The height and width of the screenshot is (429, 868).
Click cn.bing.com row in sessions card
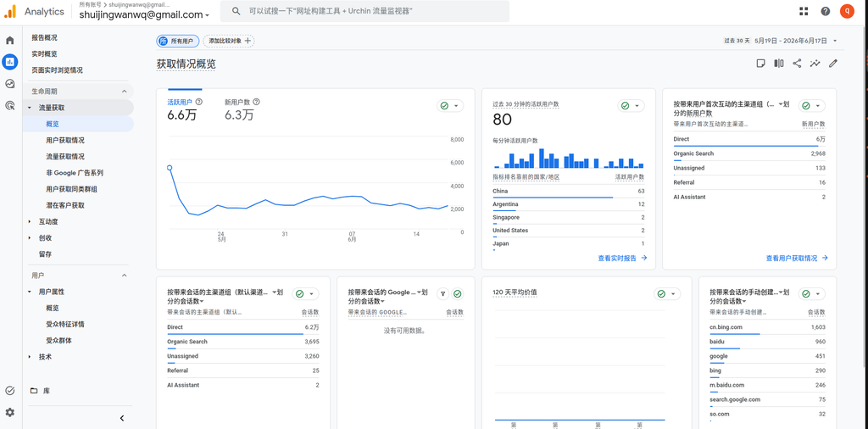pos(767,328)
